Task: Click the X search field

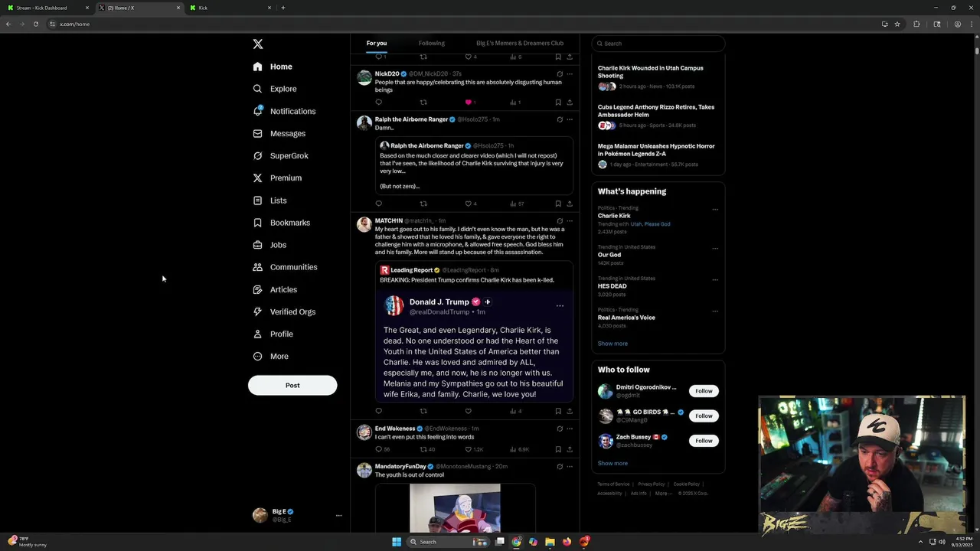Action: click(658, 43)
